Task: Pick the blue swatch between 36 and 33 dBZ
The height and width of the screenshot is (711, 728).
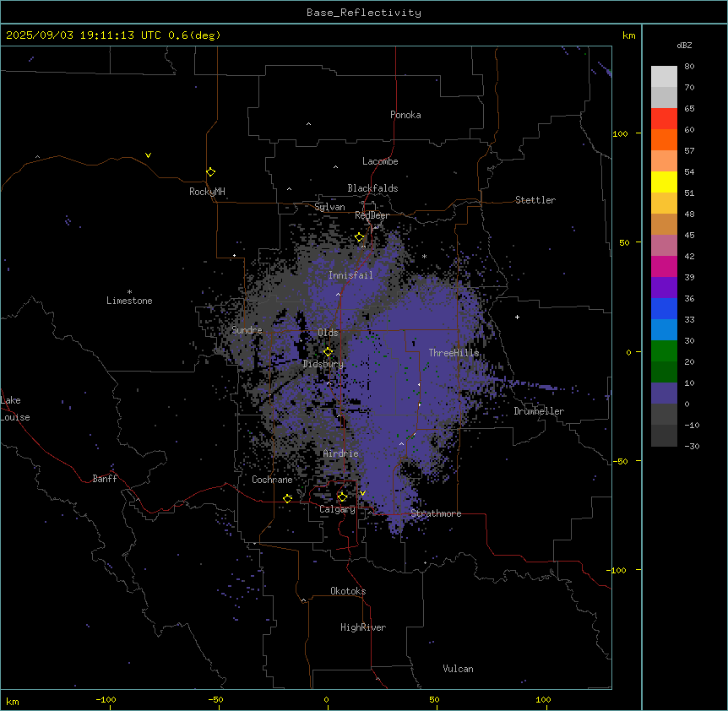Action: pos(664,308)
